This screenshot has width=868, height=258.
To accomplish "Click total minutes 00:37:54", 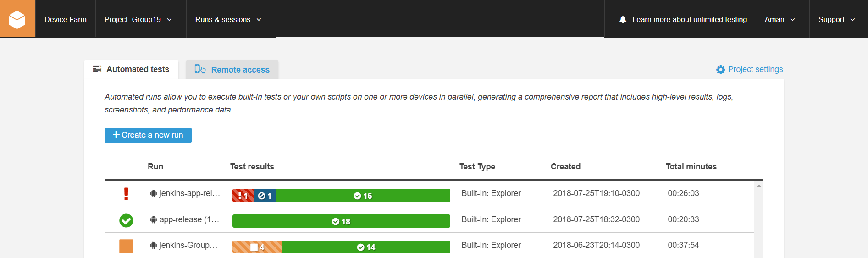I will point(683,245).
